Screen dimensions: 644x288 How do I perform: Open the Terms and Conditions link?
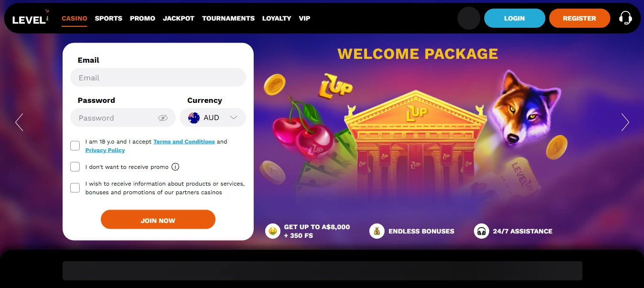point(184,142)
